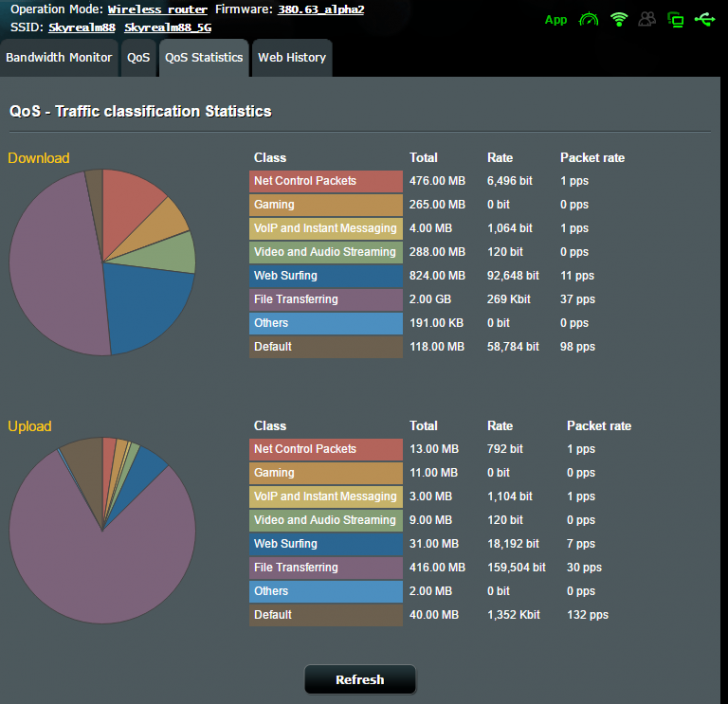Viewport: 728px width, 704px height.
Task: Select the upload packet rate 132 pps
Action: click(587, 615)
